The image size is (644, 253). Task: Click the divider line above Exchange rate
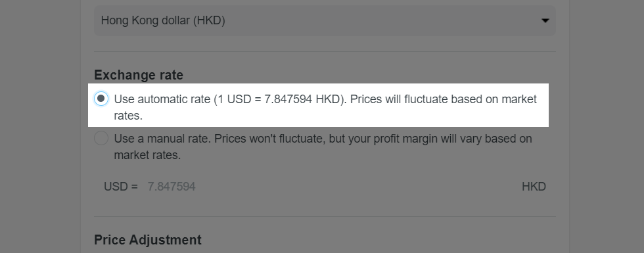(325, 52)
